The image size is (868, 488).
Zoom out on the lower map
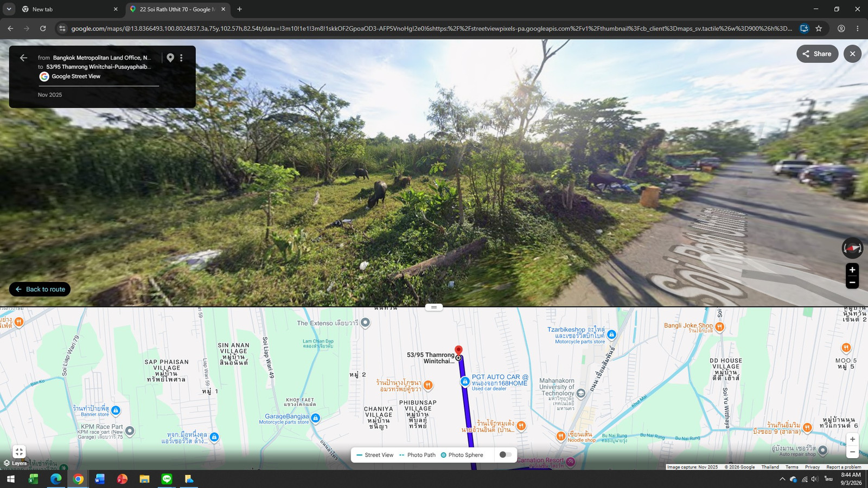(x=852, y=452)
